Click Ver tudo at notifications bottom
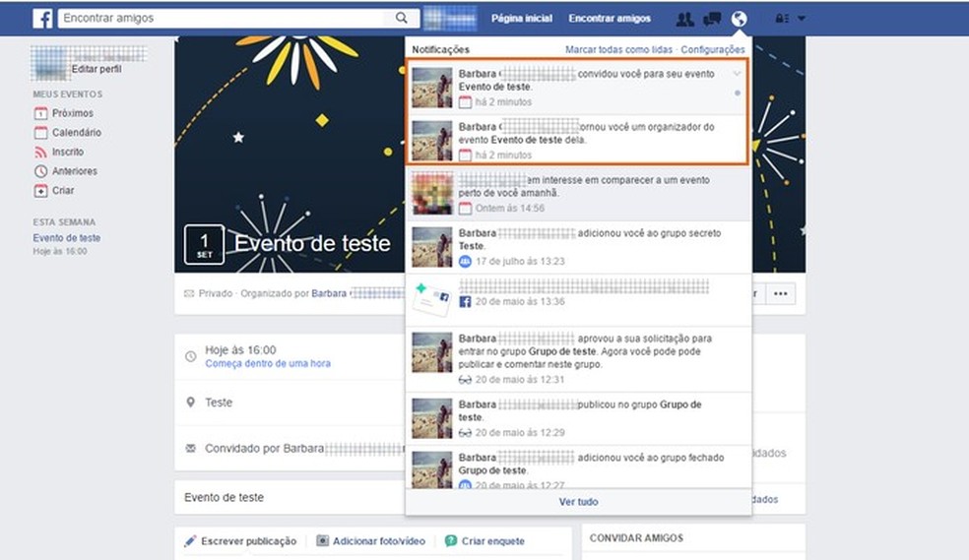 tap(578, 502)
